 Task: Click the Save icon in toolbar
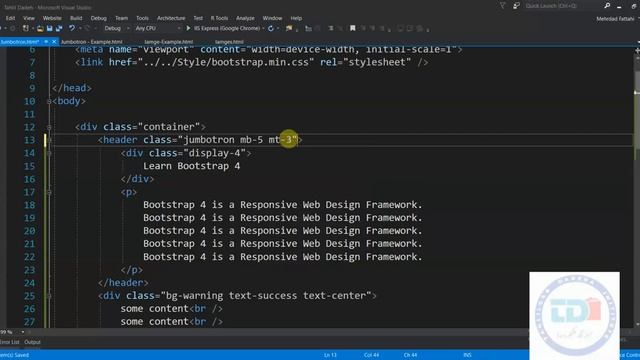coord(49,29)
